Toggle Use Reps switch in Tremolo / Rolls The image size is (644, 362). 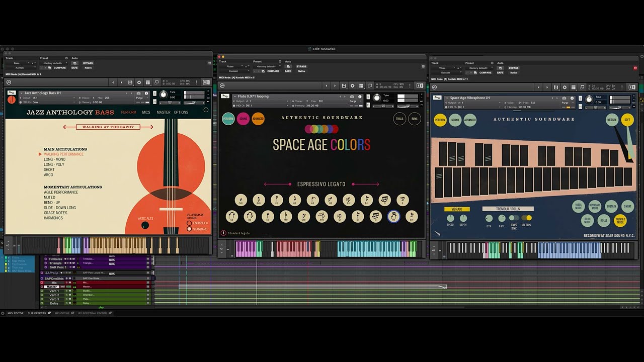coord(526,218)
